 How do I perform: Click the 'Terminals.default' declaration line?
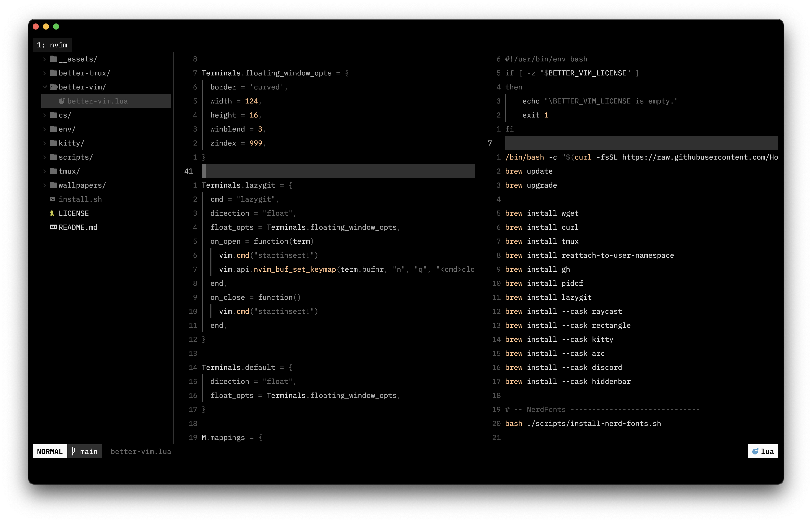[247, 368]
